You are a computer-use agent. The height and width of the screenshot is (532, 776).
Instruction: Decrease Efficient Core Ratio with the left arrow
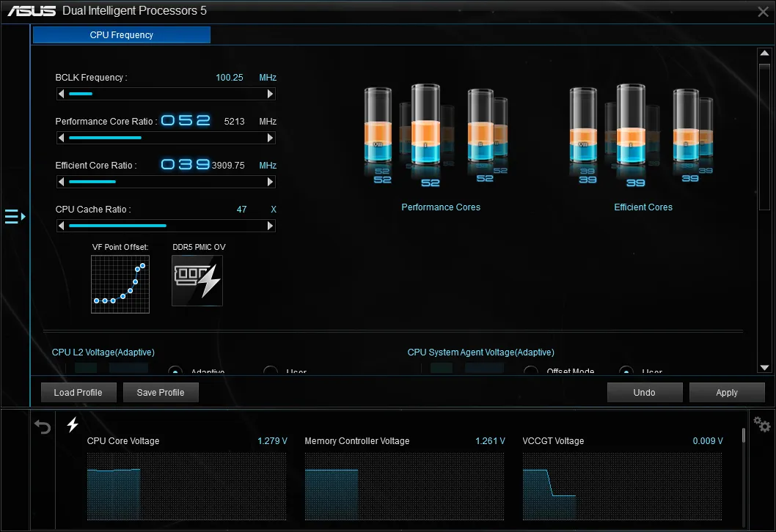(x=62, y=182)
